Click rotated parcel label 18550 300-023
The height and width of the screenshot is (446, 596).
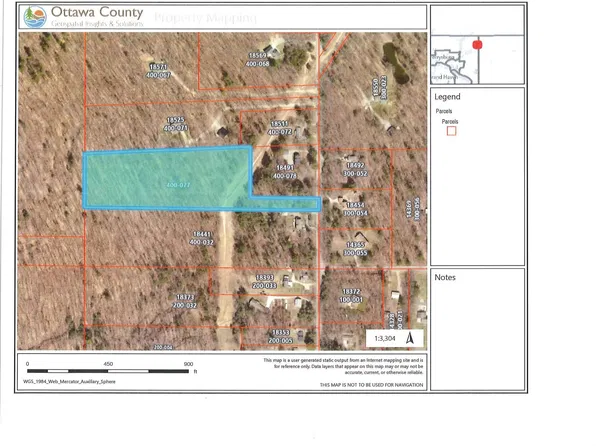click(379, 88)
